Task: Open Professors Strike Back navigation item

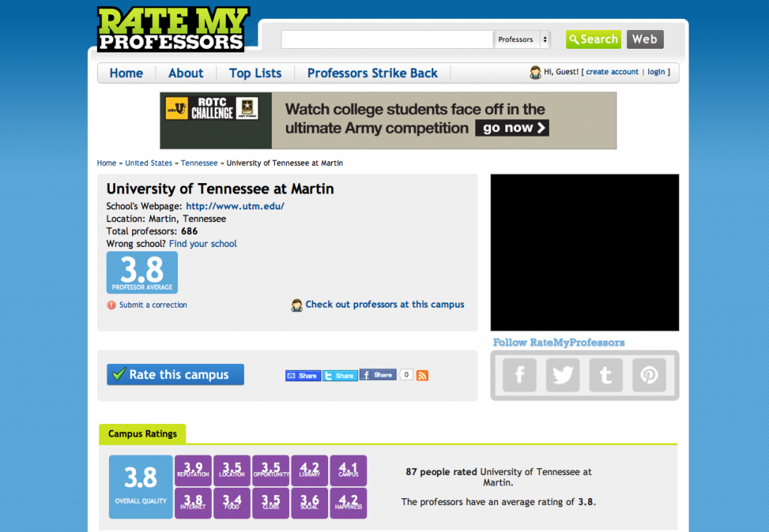Action: (372, 73)
